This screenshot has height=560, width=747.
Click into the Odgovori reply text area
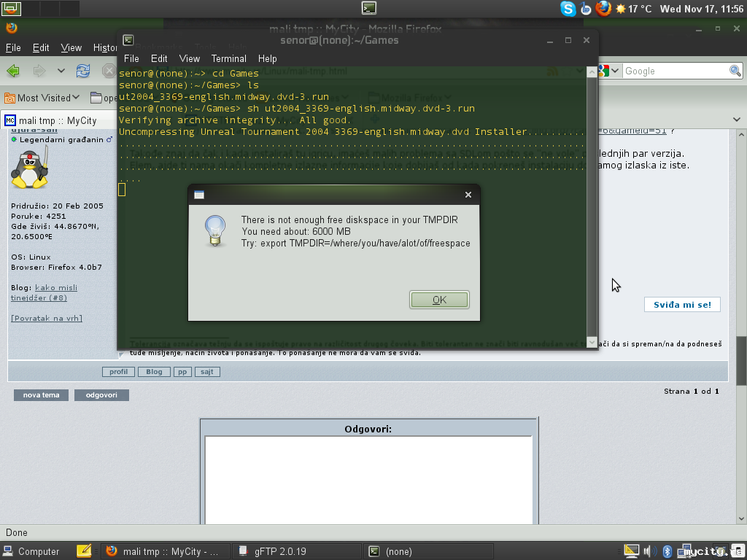368,480
